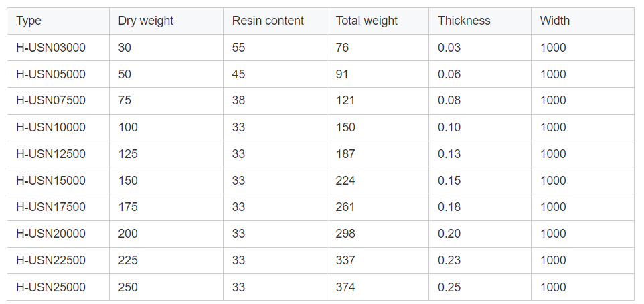
Task: Select the H-USN05000 row label
Action: coord(51,74)
